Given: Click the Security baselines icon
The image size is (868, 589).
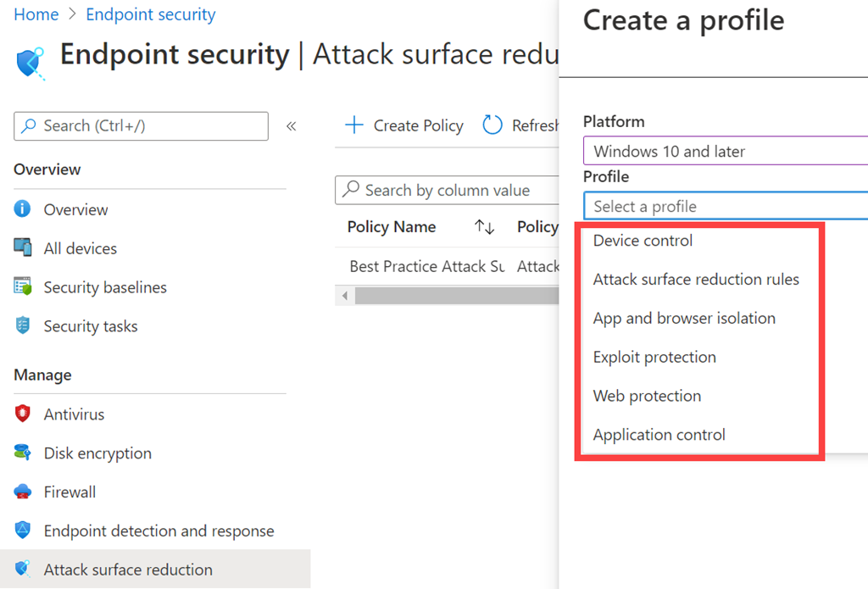Looking at the screenshot, I should click(x=23, y=286).
